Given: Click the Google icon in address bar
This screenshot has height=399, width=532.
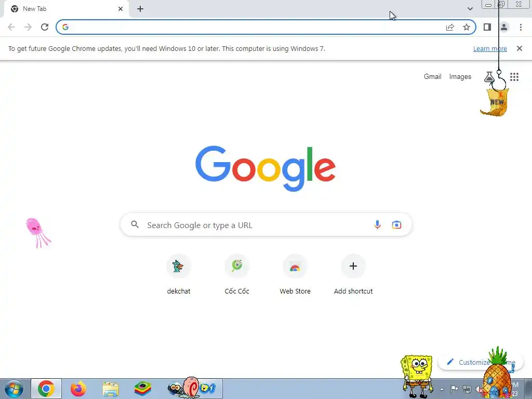Looking at the screenshot, I should click(65, 27).
